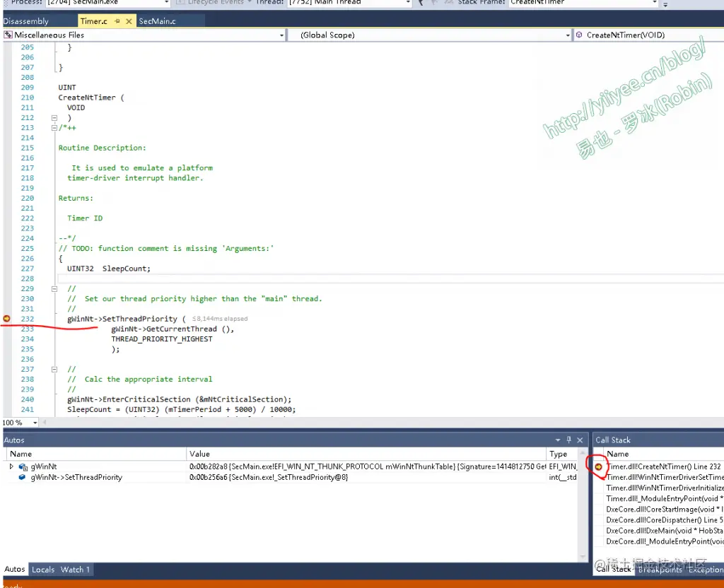
Task: Collapse the outline region at line 212
Action: point(54,118)
